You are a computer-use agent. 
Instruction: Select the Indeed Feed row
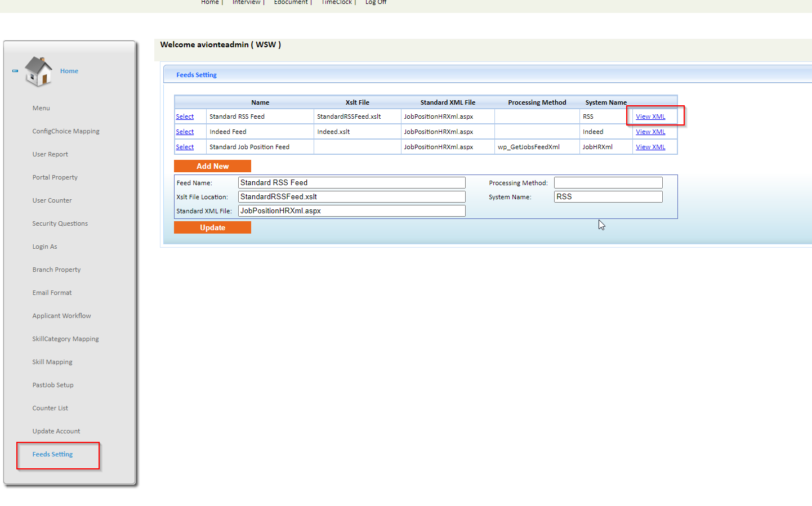coord(185,131)
